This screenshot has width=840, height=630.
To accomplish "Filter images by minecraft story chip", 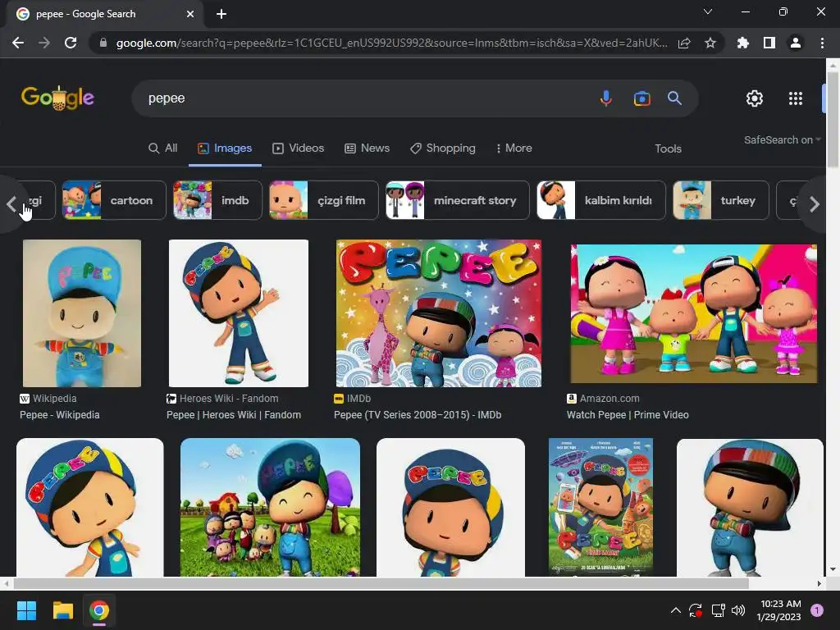I will 458,200.
